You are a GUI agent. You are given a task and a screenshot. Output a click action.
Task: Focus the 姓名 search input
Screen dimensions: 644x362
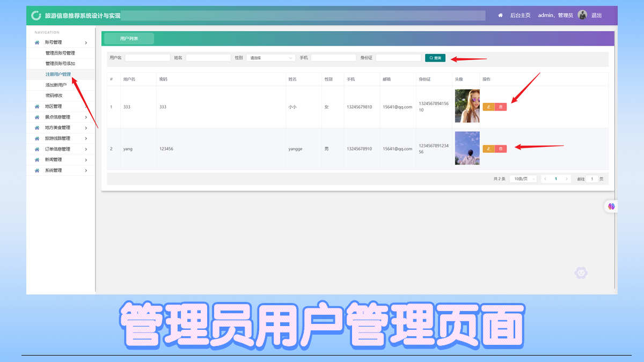208,57
